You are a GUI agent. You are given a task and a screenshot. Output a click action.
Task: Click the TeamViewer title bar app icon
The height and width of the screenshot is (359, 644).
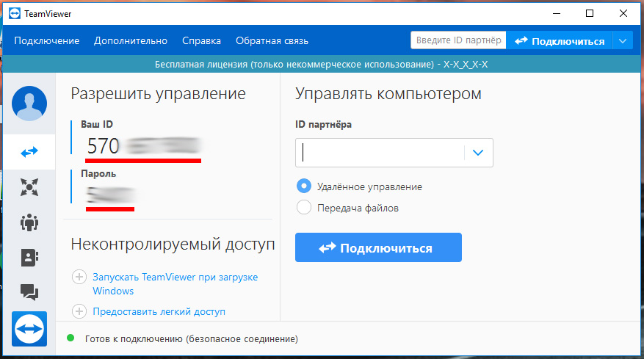(x=15, y=13)
